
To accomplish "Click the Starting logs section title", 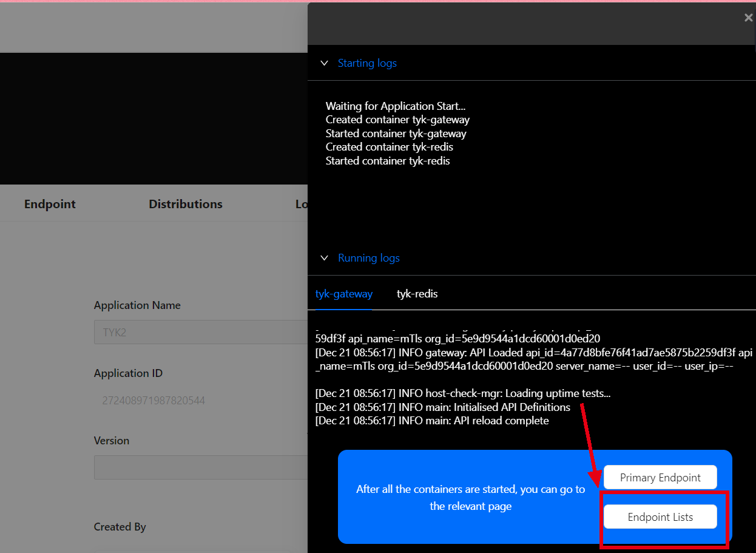I will (x=367, y=63).
